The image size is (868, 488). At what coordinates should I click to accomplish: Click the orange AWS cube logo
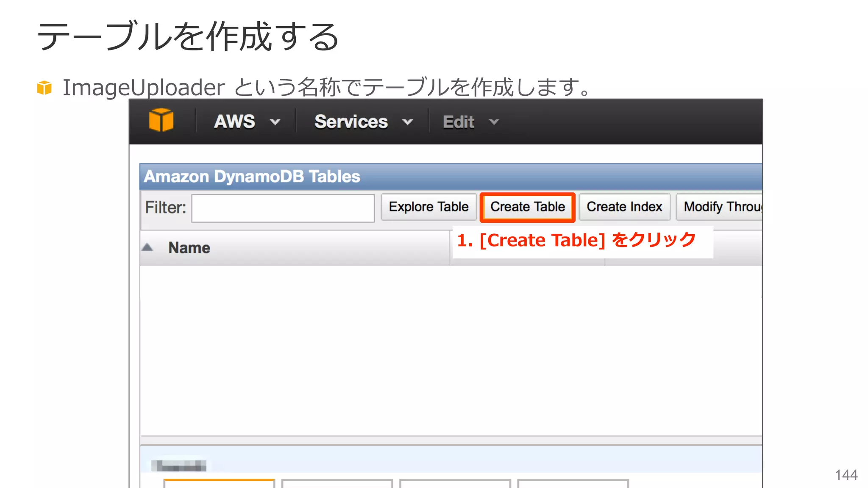tap(161, 120)
